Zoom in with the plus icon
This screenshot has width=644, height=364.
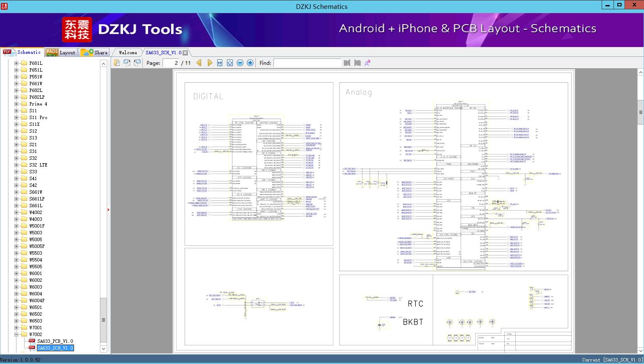tap(250, 63)
